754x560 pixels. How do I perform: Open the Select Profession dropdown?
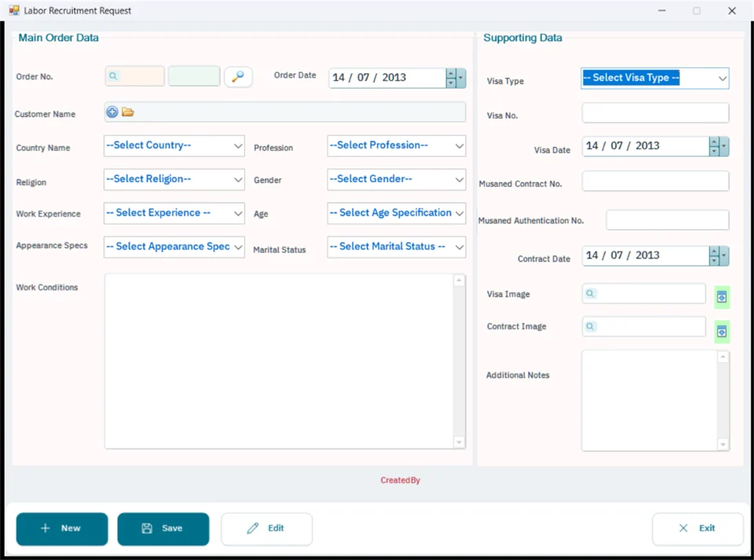(x=397, y=145)
